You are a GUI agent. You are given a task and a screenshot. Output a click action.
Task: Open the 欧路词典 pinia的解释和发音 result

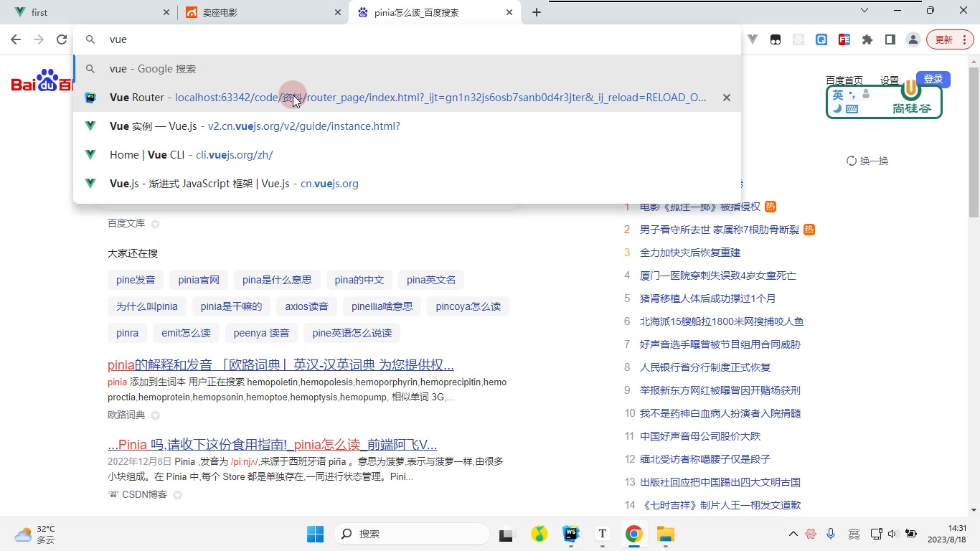[x=281, y=364]
